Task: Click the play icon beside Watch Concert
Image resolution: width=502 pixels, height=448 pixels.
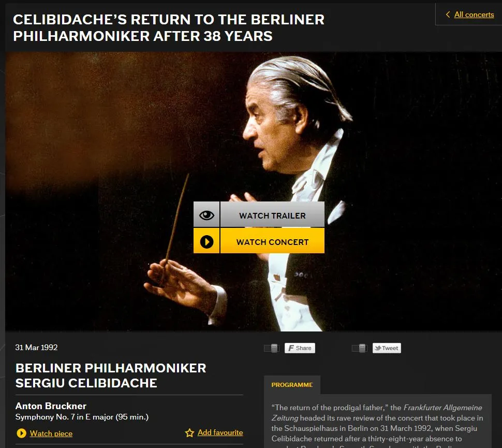Action: click(x=206, y=242)
